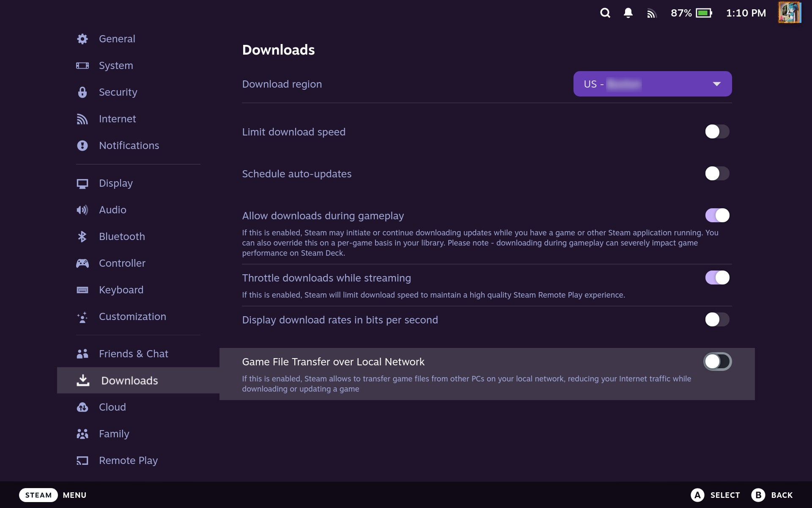Viewport: 812px width, 508px height.
Task: Click the Controller gamepad icon
Action: 82,263
